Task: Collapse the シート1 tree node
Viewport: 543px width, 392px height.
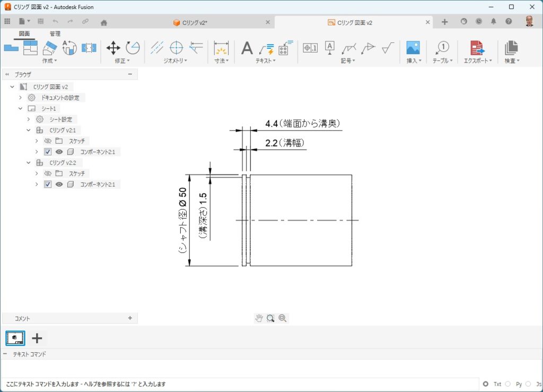Action: [21, 108]
